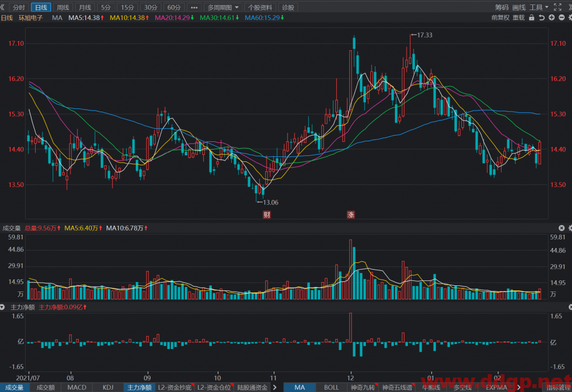This screenshot has width=572, height=392.
Task: Click 重载 to reload chart
Action: (518, 17)
